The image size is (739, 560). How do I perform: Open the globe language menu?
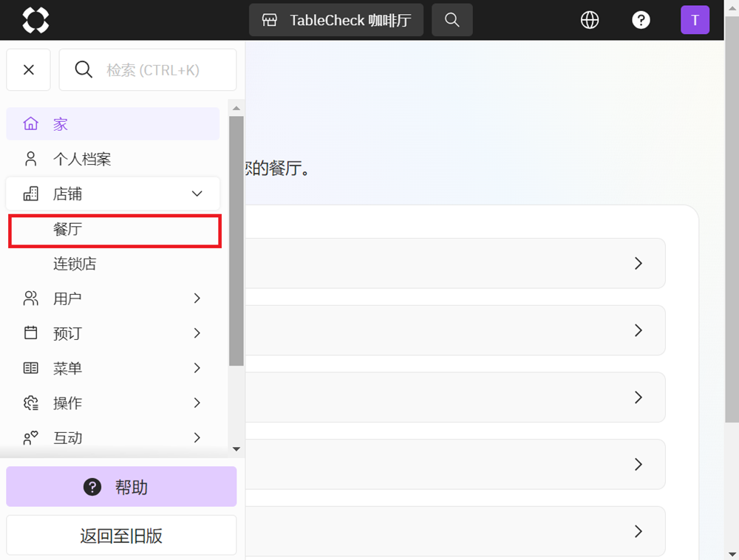pyautogui.click(x=590, y=20)
